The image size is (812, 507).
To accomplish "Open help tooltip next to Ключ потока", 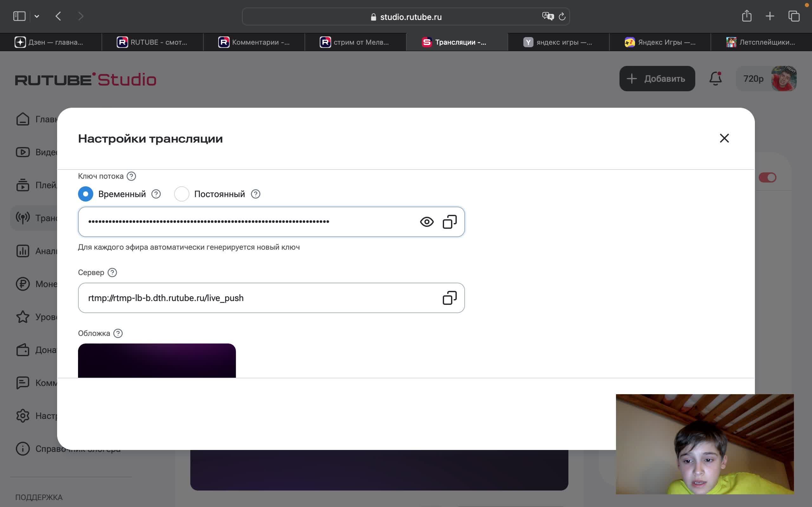I will click(x=131, y=176).
